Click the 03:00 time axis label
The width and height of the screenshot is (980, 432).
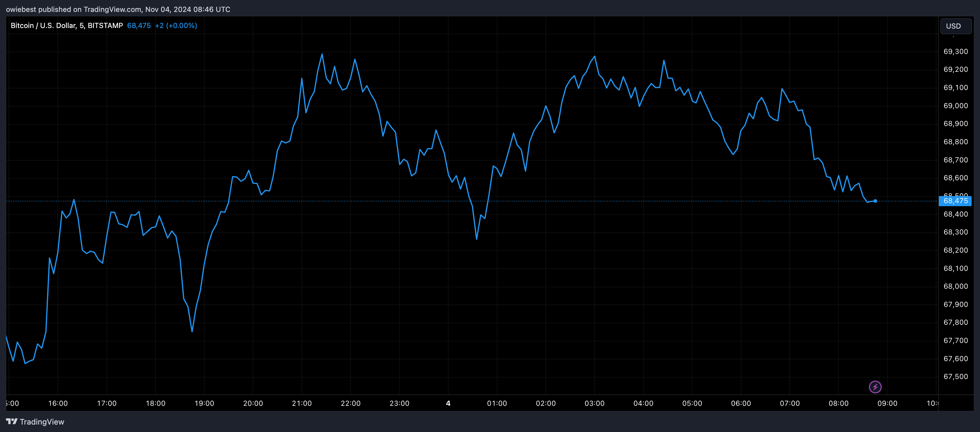coord(594,403)
